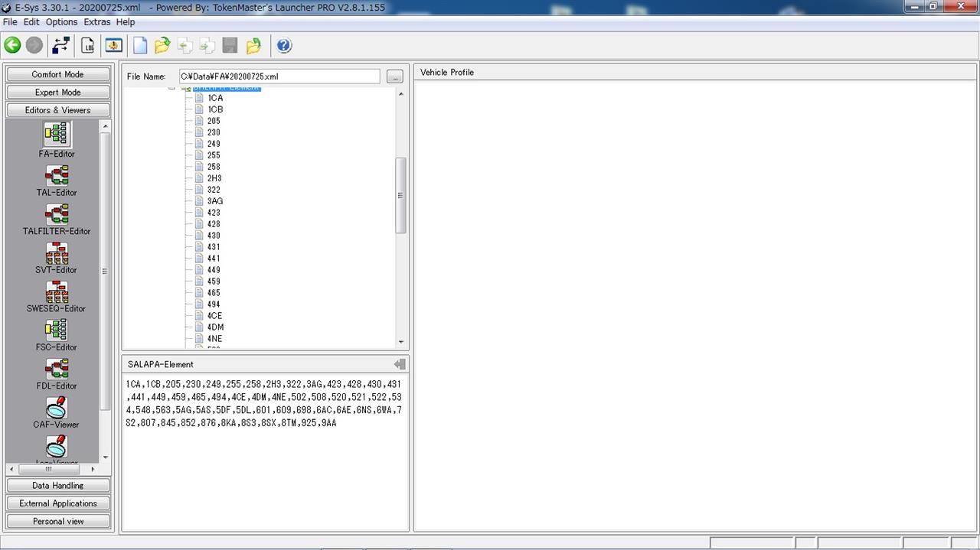The height and width of the screenshot is (550, 980).
Task: Click the greyed pages left-arrow icon
Action: point(185,46)
